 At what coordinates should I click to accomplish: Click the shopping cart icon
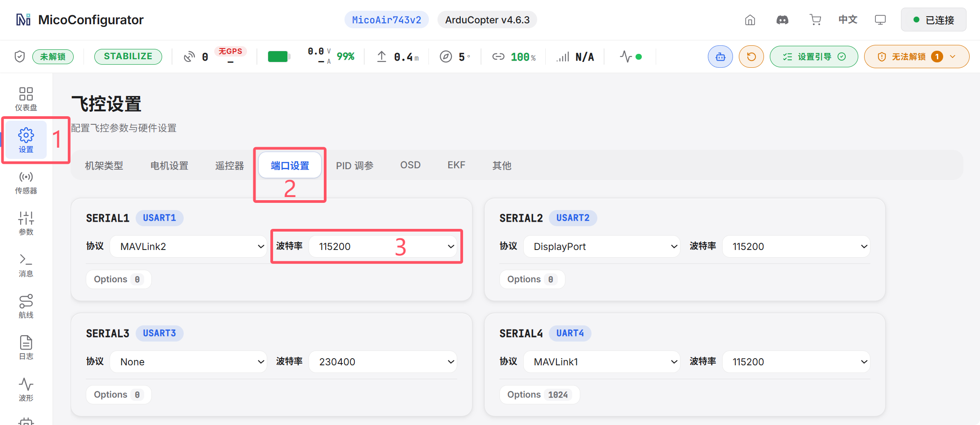pyautogui.click(x=815, y=20)
